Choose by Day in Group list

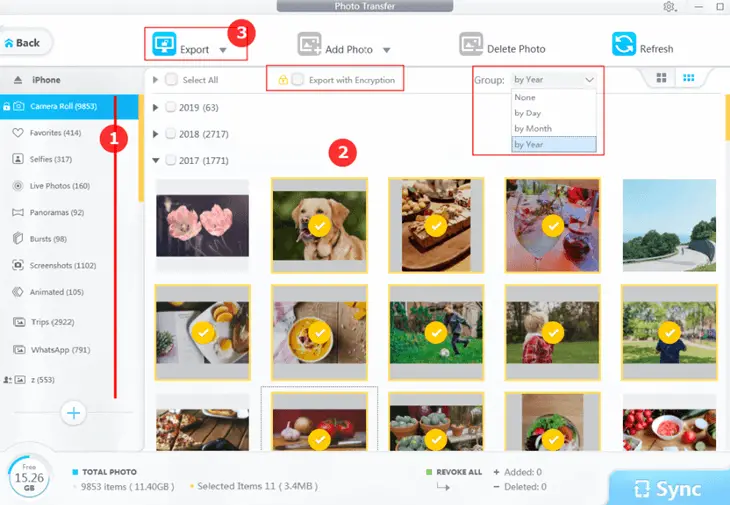coord(554,113)
